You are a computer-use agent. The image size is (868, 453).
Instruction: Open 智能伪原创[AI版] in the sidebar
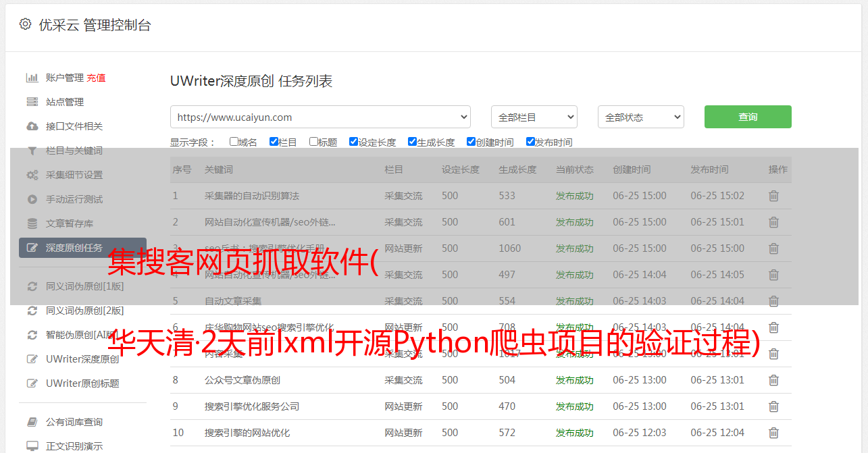pos(82,335)
